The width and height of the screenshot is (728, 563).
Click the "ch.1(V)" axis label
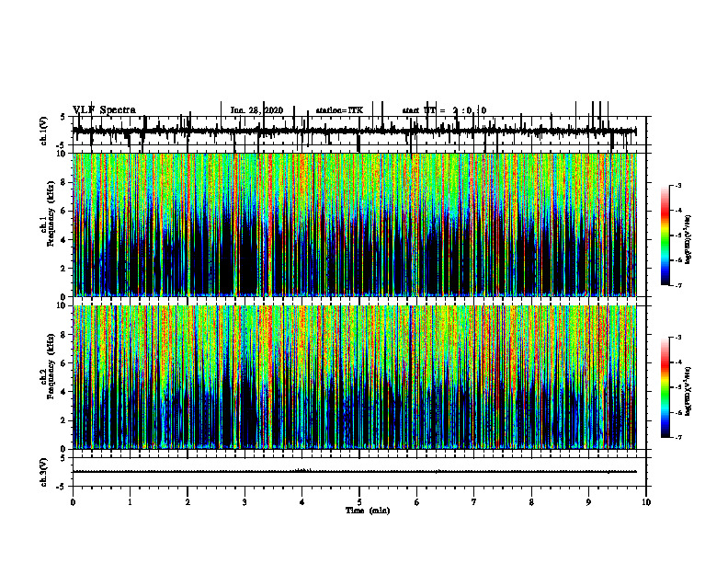pos(44,131)
